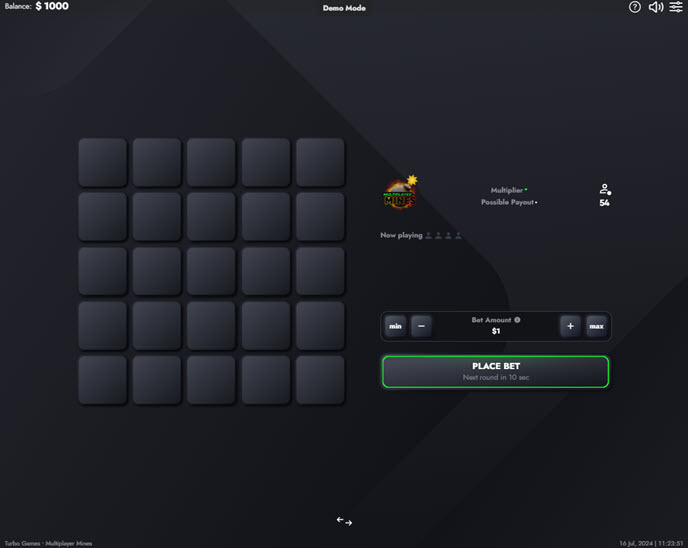The width and height of the screenshot is (688, 548).
Task: Select the center tile of the mines grid
Action: pyautogui.click(x=211, y=271)
